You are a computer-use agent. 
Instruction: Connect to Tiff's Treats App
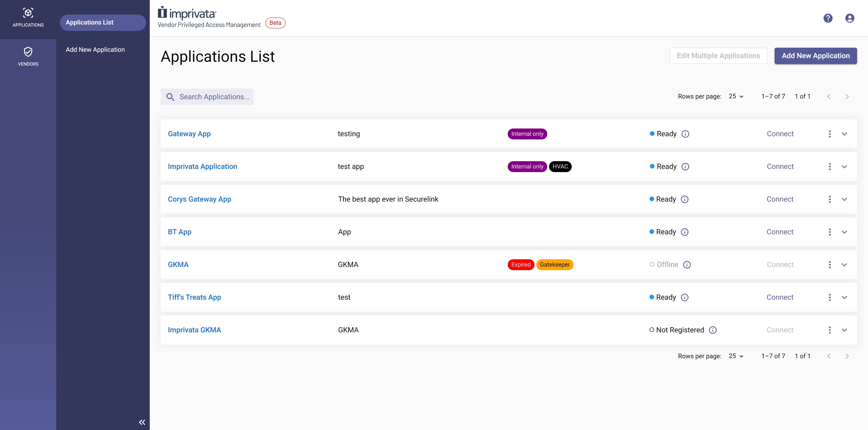pyautogui.click(x=780, y=297)
